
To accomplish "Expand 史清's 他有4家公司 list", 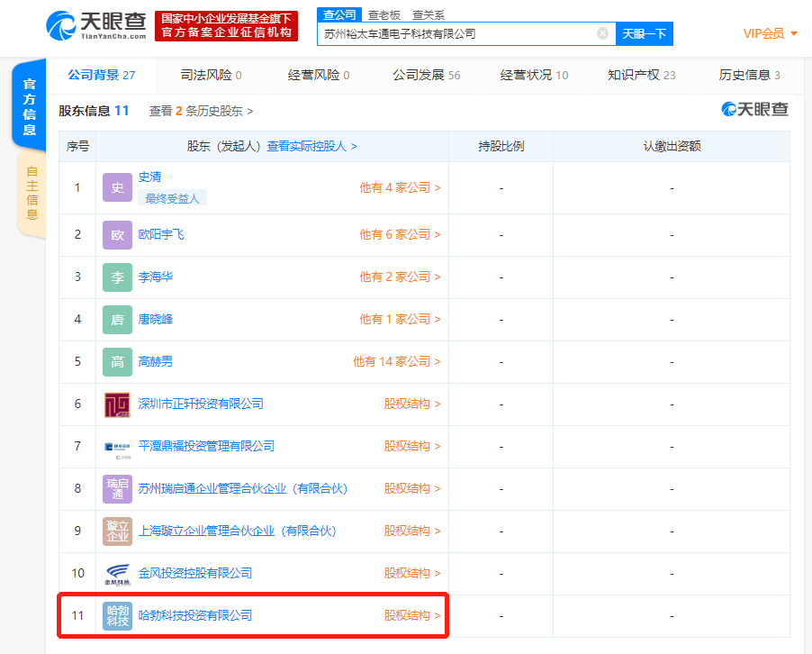I will (x=400, y=187).
